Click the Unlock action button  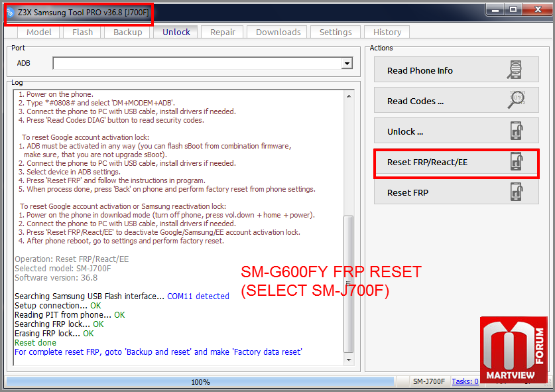coord(456,131)
